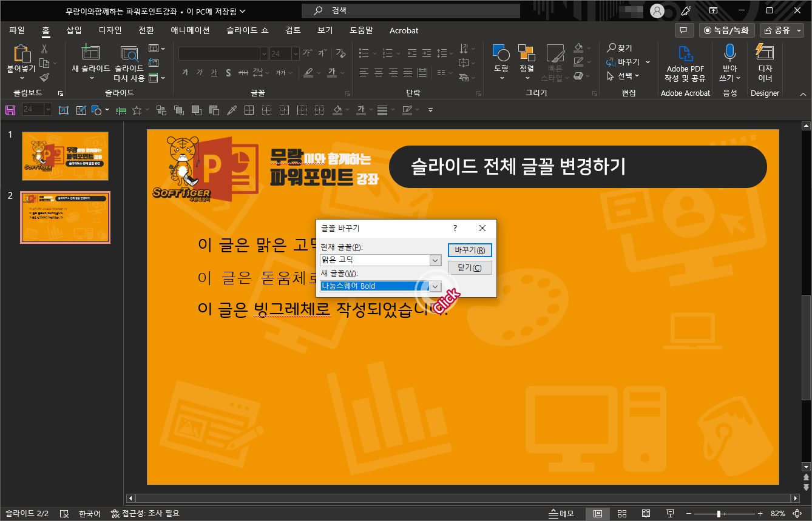Save the presentation via quick access toolbar
The image size is (812, 521).
[x=10, y=110]
